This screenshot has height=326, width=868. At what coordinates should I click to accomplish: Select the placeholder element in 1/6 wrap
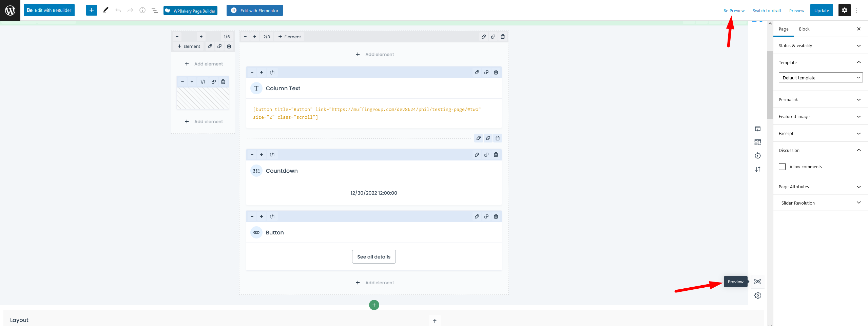click(x=203, y=98)
